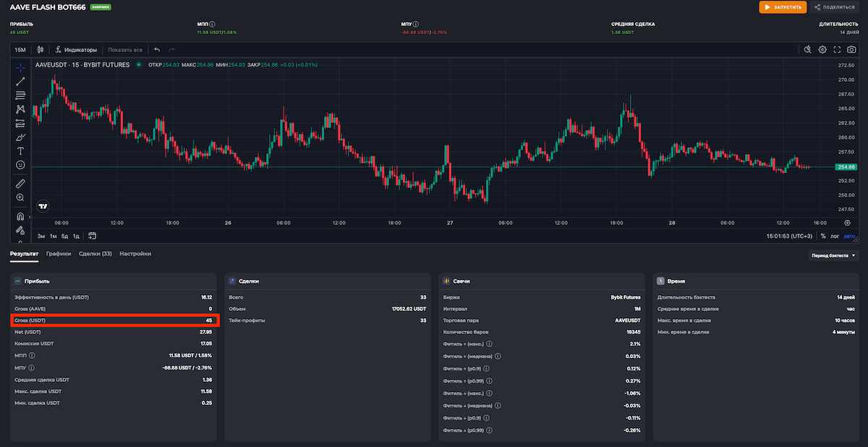868x447 pixels.
Task: Click the ЗАПУСТИТЬ launch button
Action: tap(783, 7)
